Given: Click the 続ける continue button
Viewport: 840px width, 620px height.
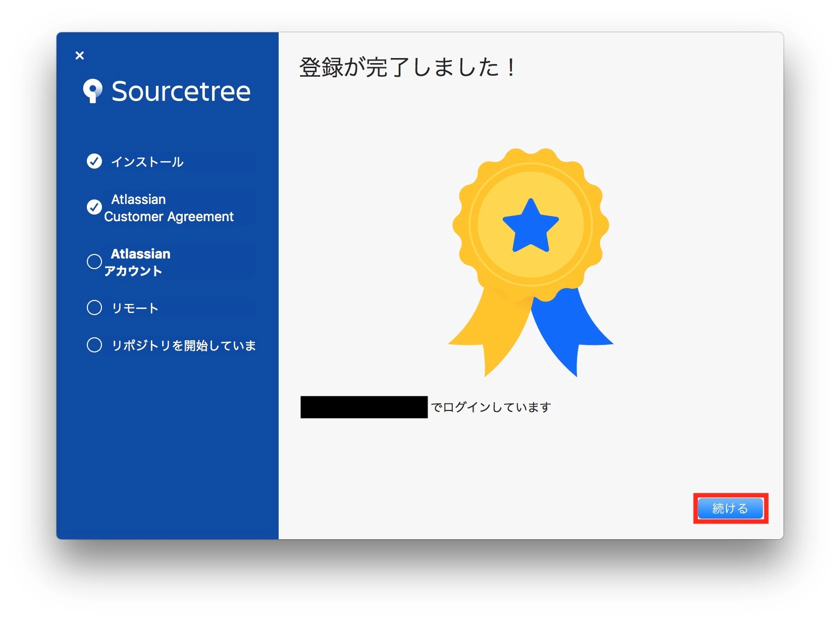Looking at the screenshot, I should (730, 508).
